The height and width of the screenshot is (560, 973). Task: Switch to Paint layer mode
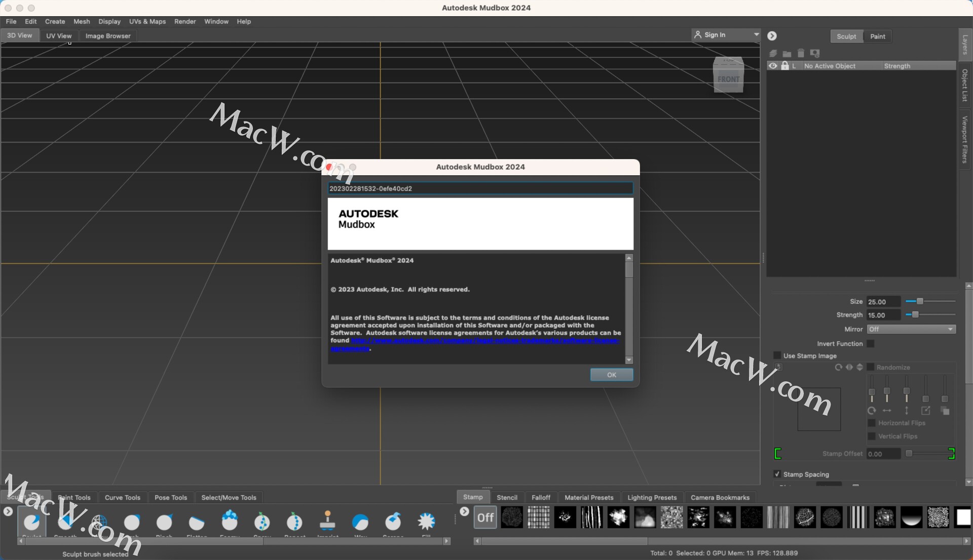coord(878,36)
